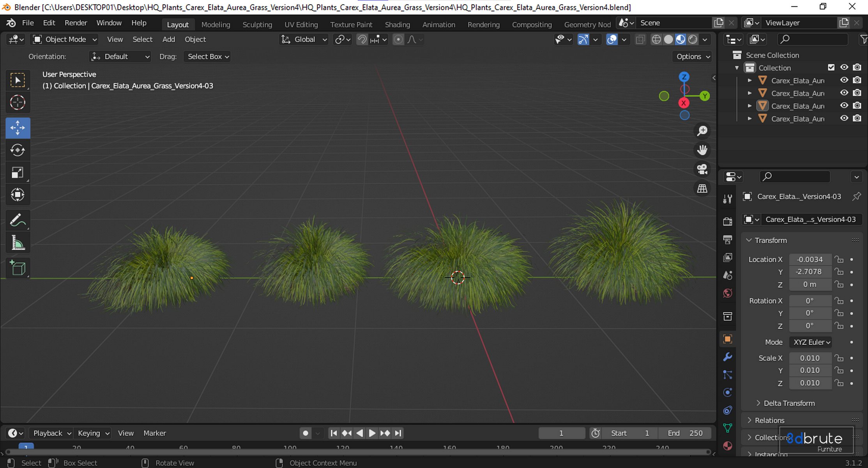Expand the Delta Transform panel

pos(789,403)
